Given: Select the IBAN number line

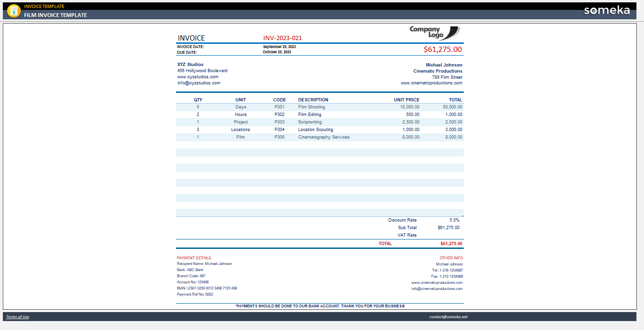Looking at the screenshot, I should click(207, 288).
